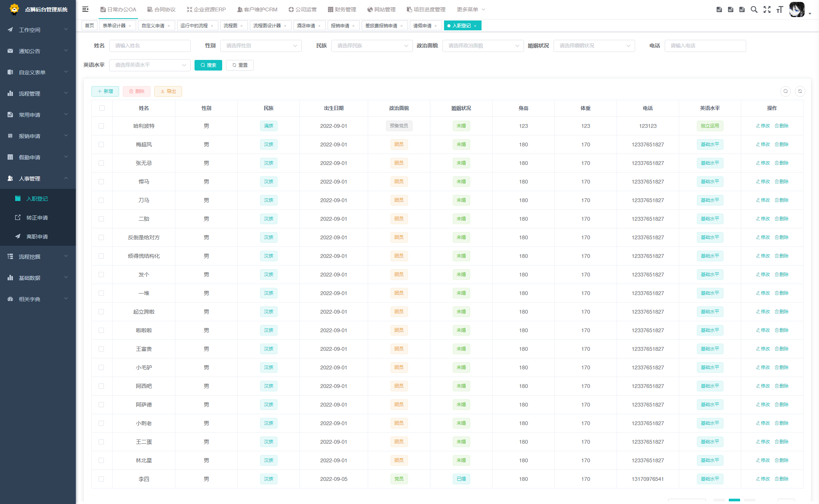Click the user avatar in top right
The height and width of the screenshot is (504, 819).
click(x=797, y=9)
